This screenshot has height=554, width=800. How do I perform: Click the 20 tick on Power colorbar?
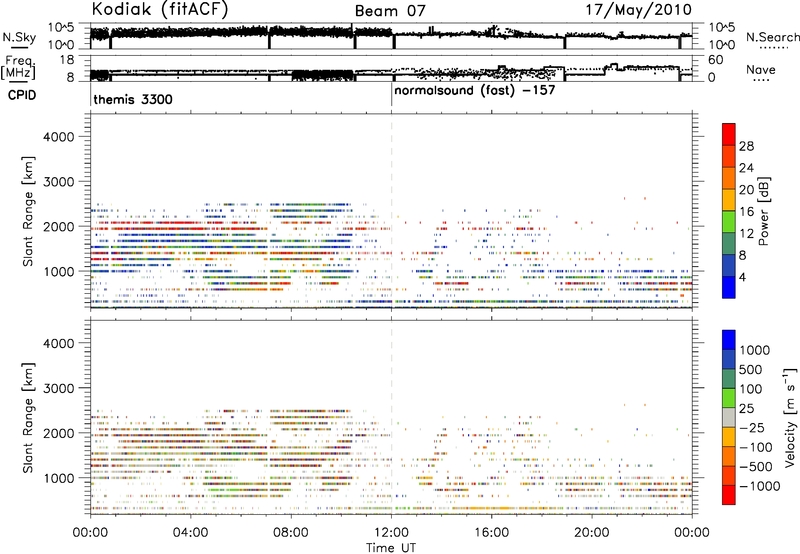746,190
